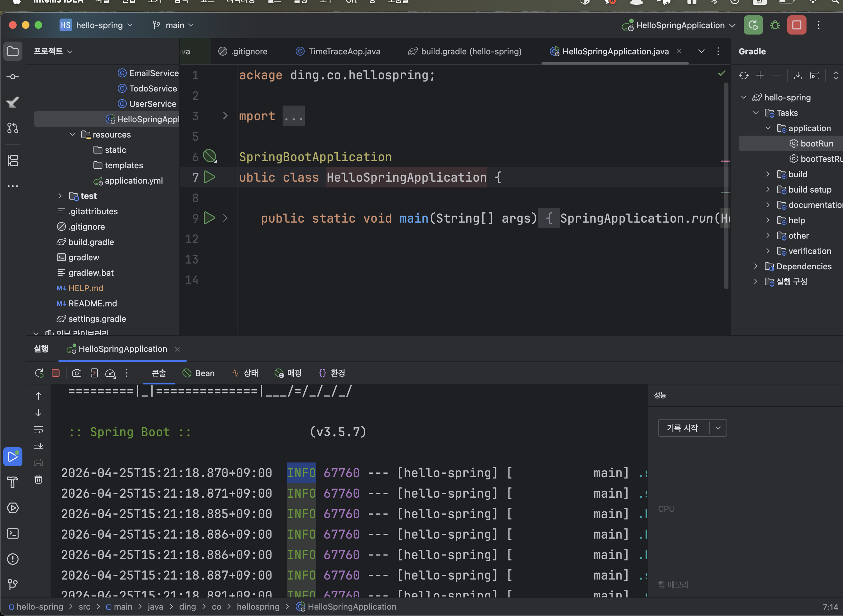Viewport: 843px width, 616px height.
Task: Toggle the Project tool window folder icon
Action: click(x=13, y=51)
